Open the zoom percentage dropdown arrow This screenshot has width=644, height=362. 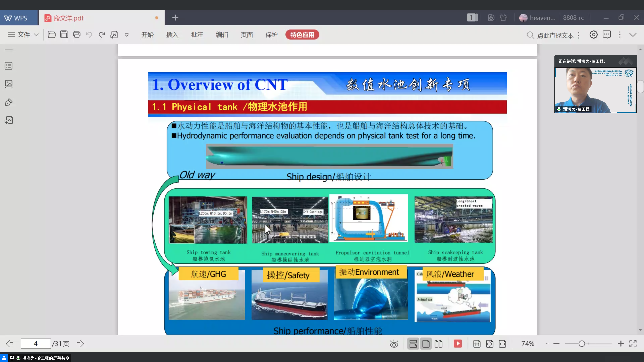coord(547,344)
